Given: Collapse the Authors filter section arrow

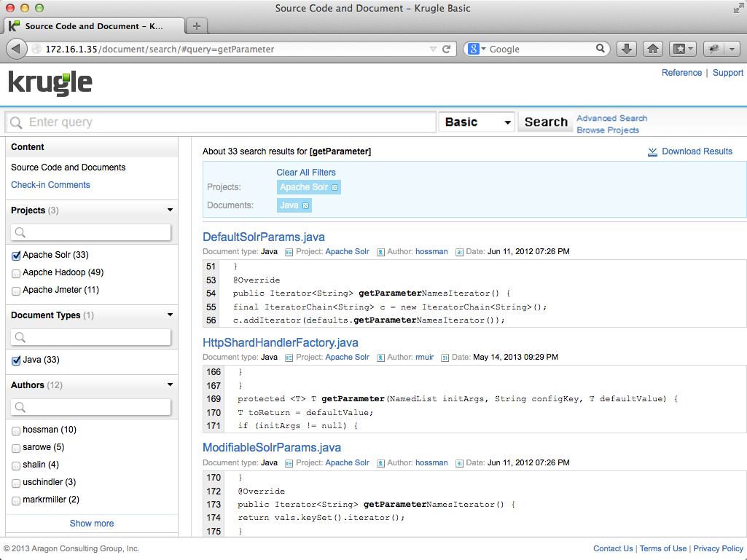Looking at the screenshot, I should 170,384.
